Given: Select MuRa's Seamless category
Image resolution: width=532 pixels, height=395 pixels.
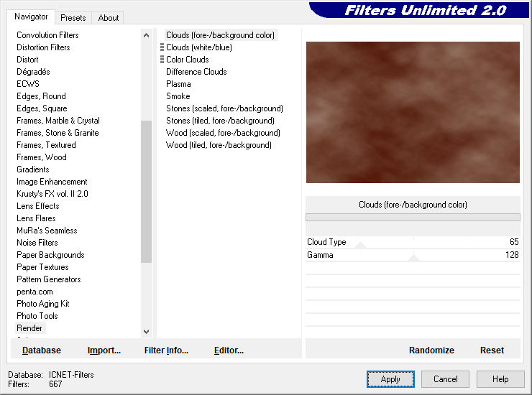Looking at the screenshot, I should click(47, 231).
